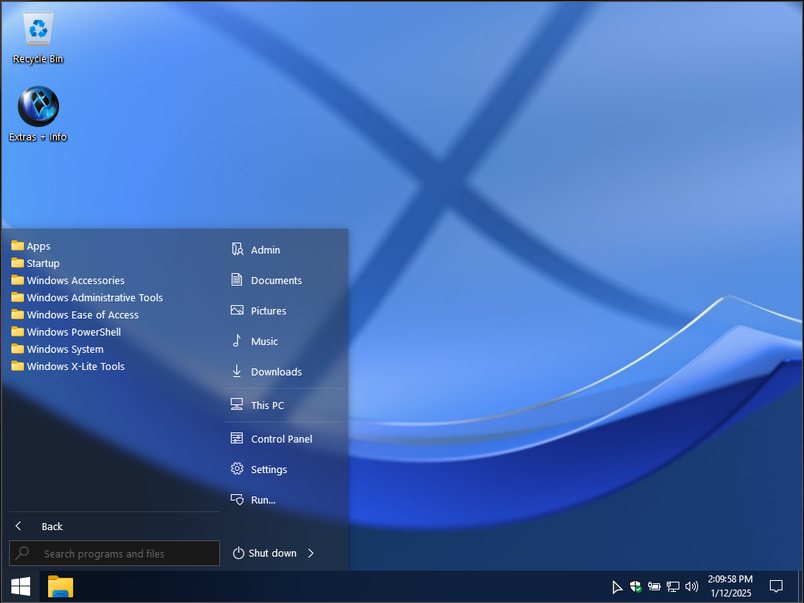Open This PC
Image resolution: width=804 pixels, height=603 pixels.
coord(257,405)
